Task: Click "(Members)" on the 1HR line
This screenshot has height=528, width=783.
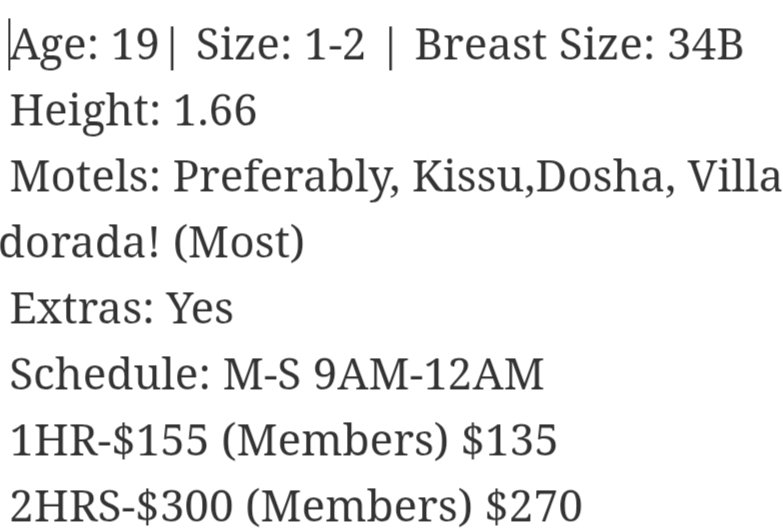Action: (335, 441)
